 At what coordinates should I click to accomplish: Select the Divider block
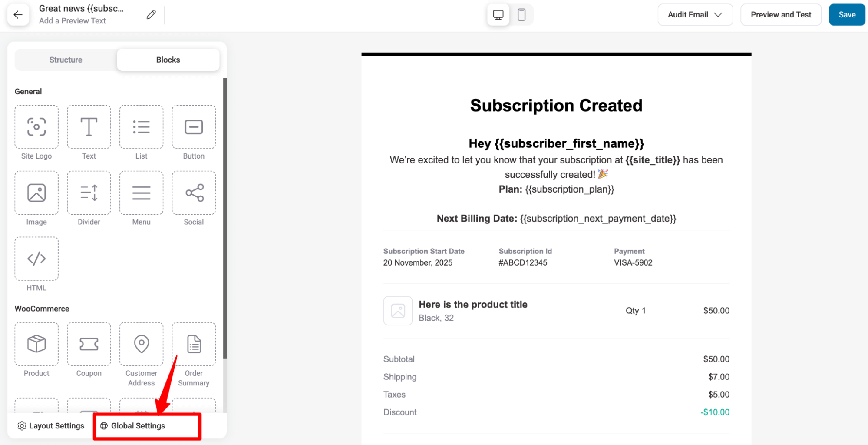tap(89, 193)
